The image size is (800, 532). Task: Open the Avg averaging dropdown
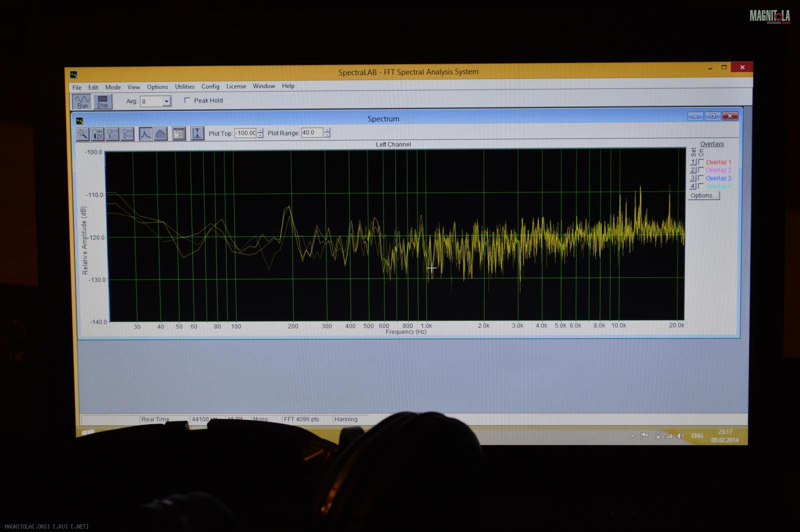166,101
